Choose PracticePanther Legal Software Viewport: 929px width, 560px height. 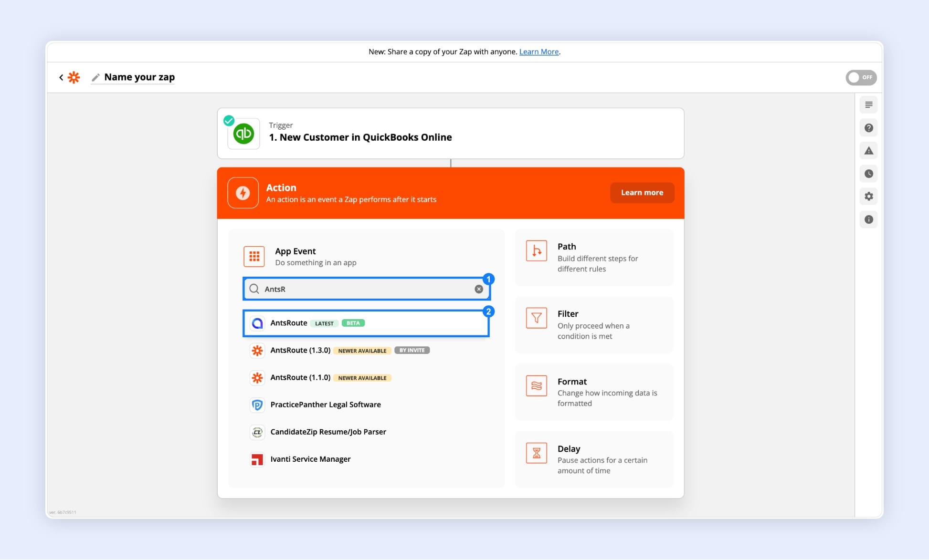click(326, 405)
